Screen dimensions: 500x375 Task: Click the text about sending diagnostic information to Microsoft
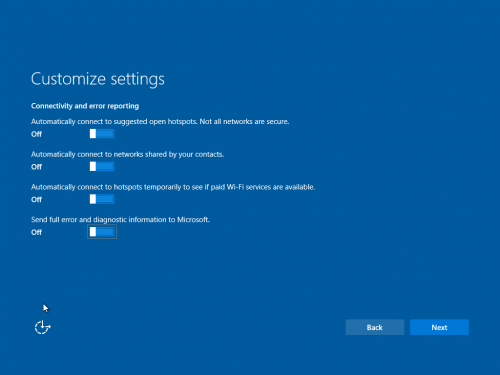(120, 220)
